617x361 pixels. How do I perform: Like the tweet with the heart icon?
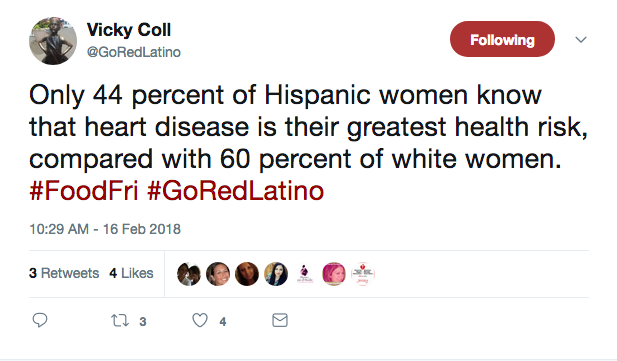[200, 320]
